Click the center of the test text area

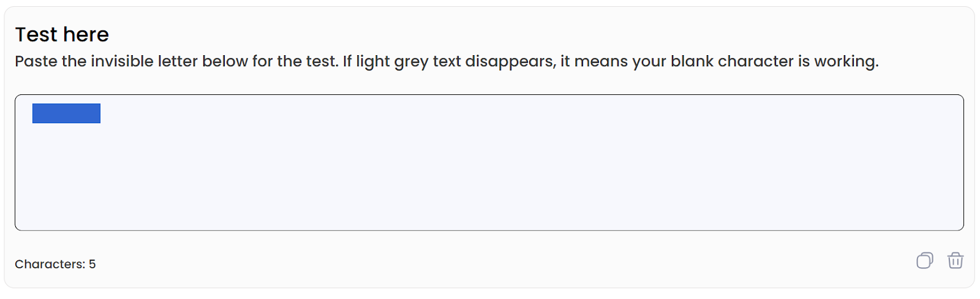pos(489,162)
